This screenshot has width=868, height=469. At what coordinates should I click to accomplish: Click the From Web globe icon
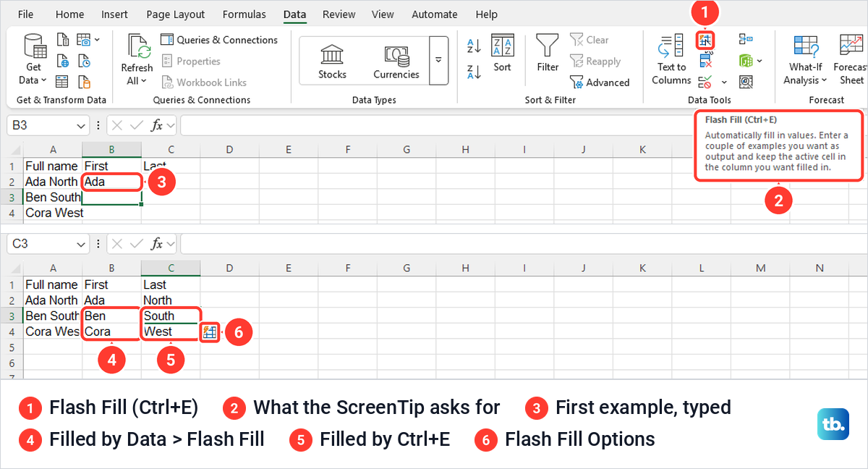coord(63,61)
